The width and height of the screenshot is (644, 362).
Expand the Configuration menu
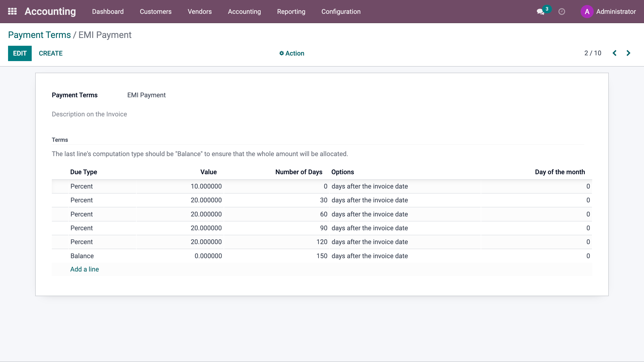point(341,12)
